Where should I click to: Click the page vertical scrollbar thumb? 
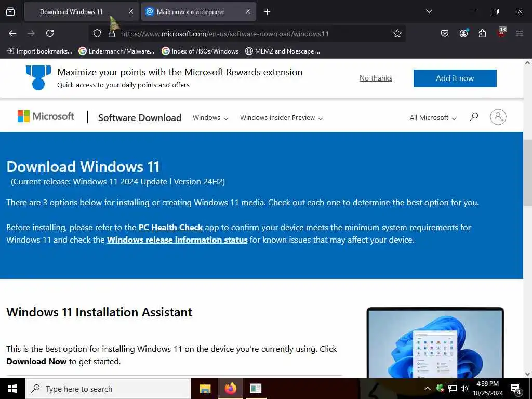click(x=527, y=172)
